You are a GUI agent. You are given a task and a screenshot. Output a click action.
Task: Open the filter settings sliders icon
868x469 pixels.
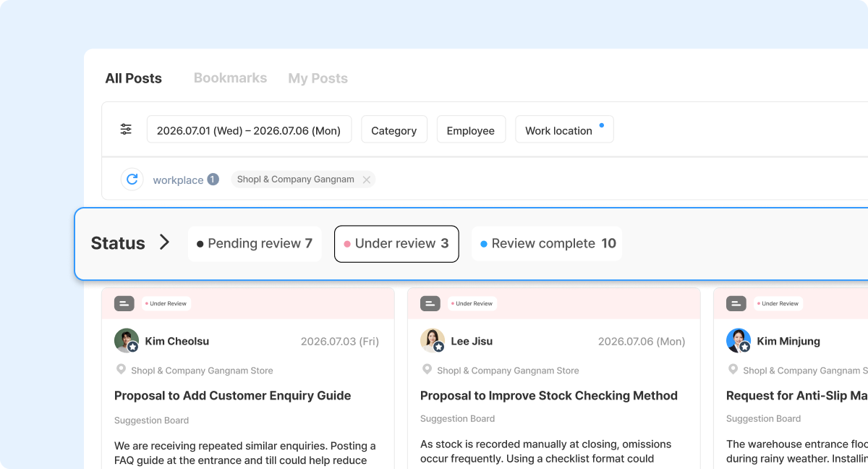click(126, 130)
